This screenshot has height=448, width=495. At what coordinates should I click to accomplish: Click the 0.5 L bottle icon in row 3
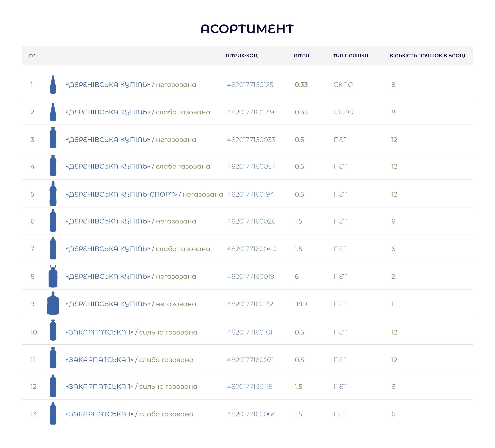[53, 138]
